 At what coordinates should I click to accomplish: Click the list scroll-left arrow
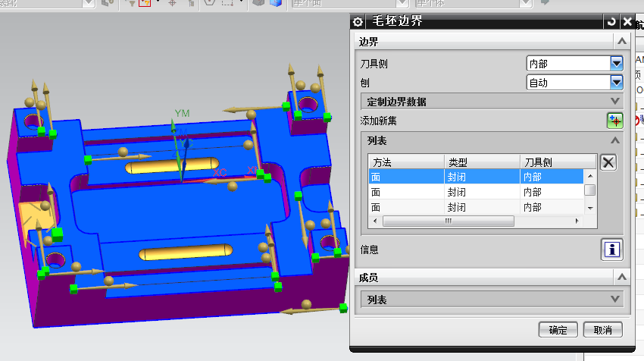coord(374,221)
